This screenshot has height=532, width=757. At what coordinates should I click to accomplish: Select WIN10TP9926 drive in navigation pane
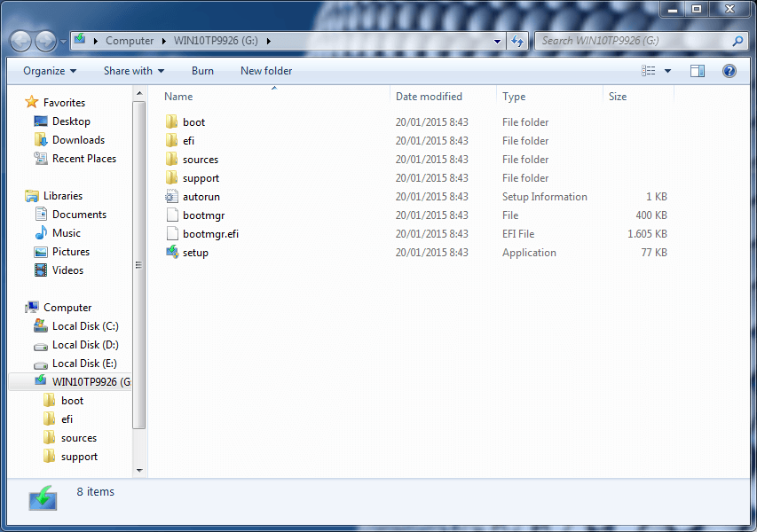(x=70, y=382)
